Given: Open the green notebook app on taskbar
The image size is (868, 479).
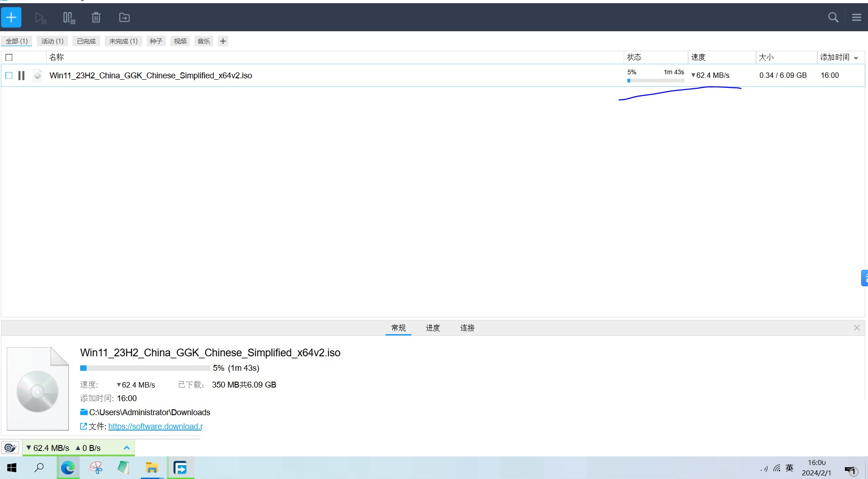Looking at the screenshot, I should tap(124, 468).
